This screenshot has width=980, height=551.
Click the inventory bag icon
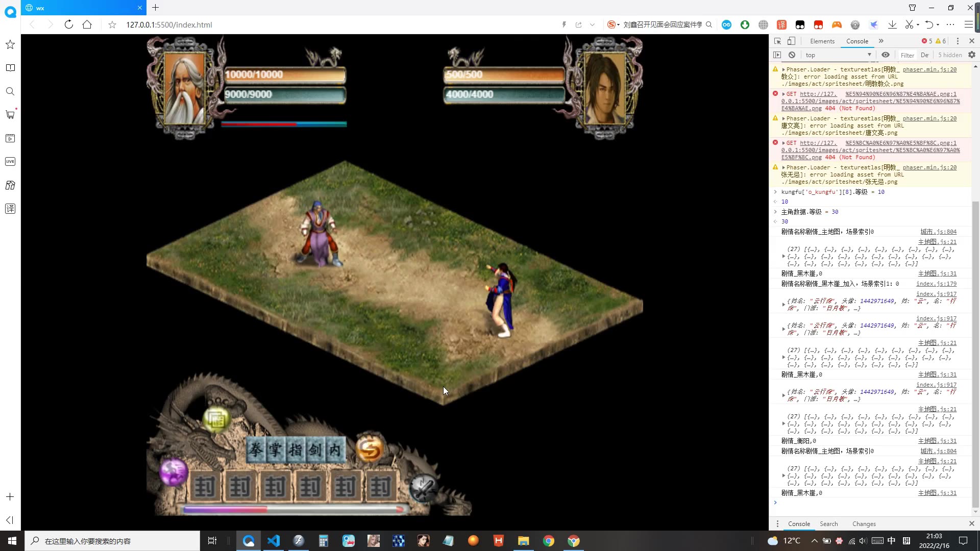[217, 418]
